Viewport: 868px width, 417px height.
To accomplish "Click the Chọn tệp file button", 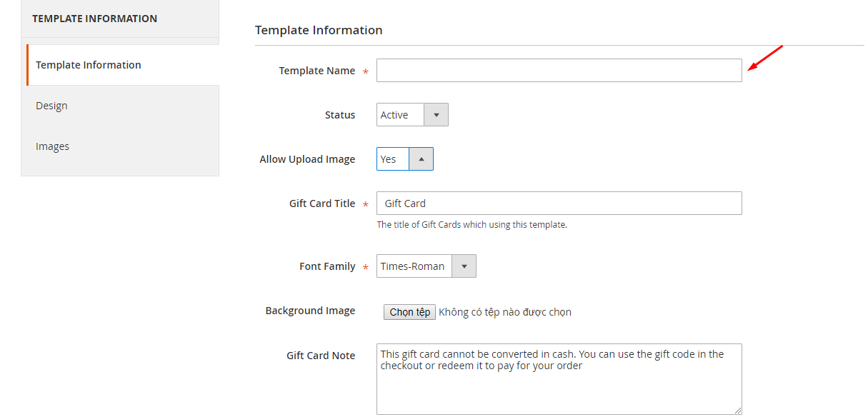I will click(409, 312).
